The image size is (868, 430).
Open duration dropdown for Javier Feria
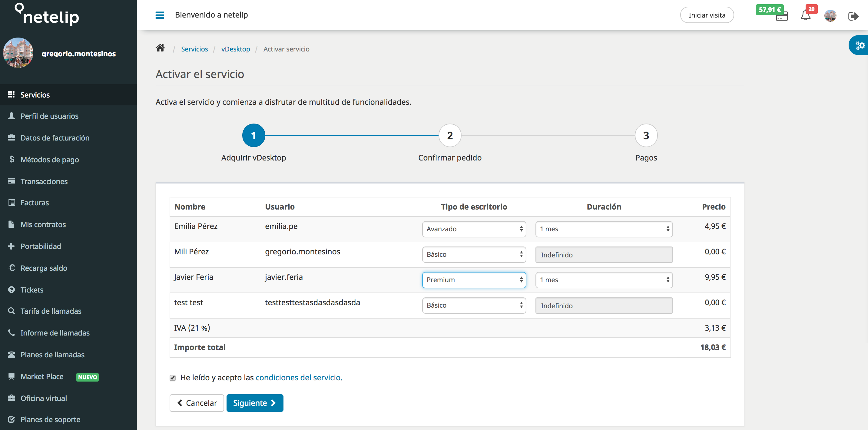[x=604, y=280]
